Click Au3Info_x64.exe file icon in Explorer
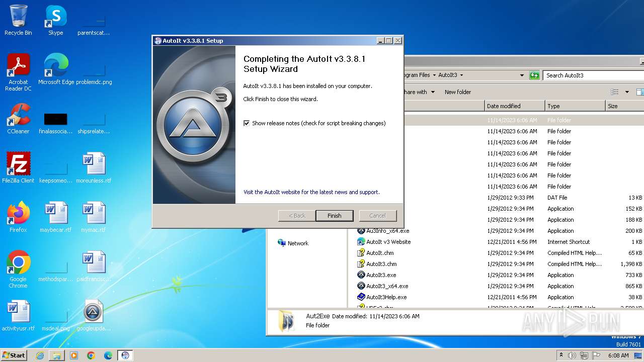Image resolution: width=644 pixels, height=362 pixels. (361, 231)
